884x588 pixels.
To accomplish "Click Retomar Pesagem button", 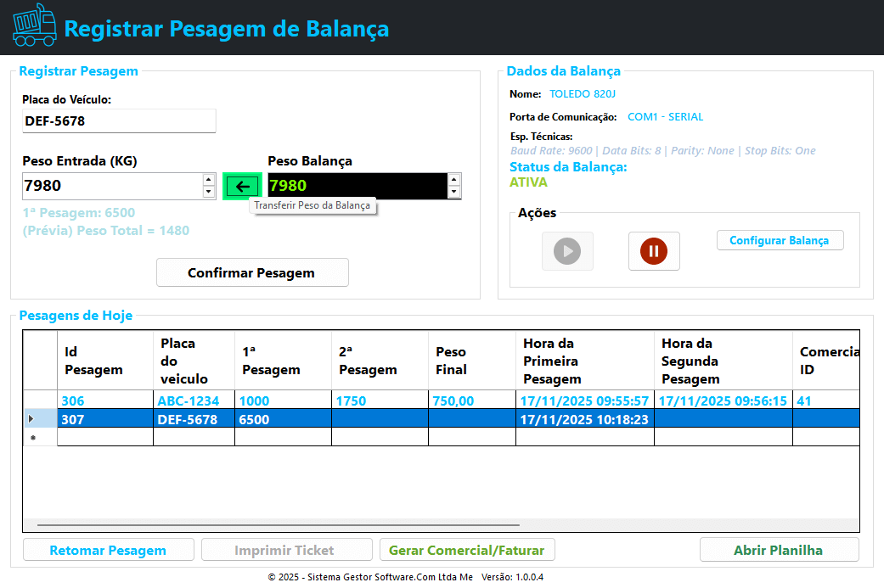I will (x=108, y=550).
